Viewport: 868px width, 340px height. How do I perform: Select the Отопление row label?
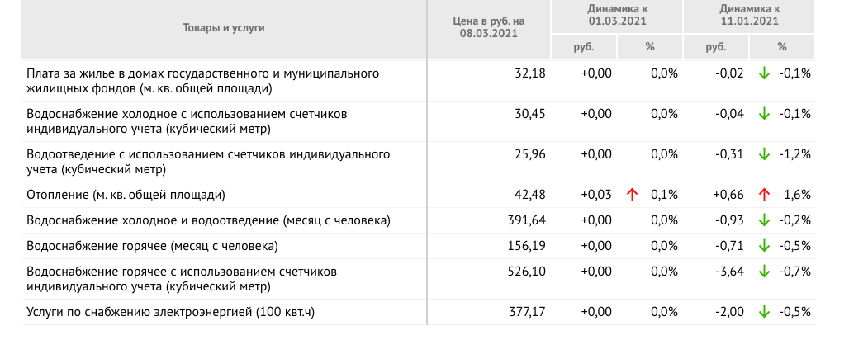coord(126,195)
